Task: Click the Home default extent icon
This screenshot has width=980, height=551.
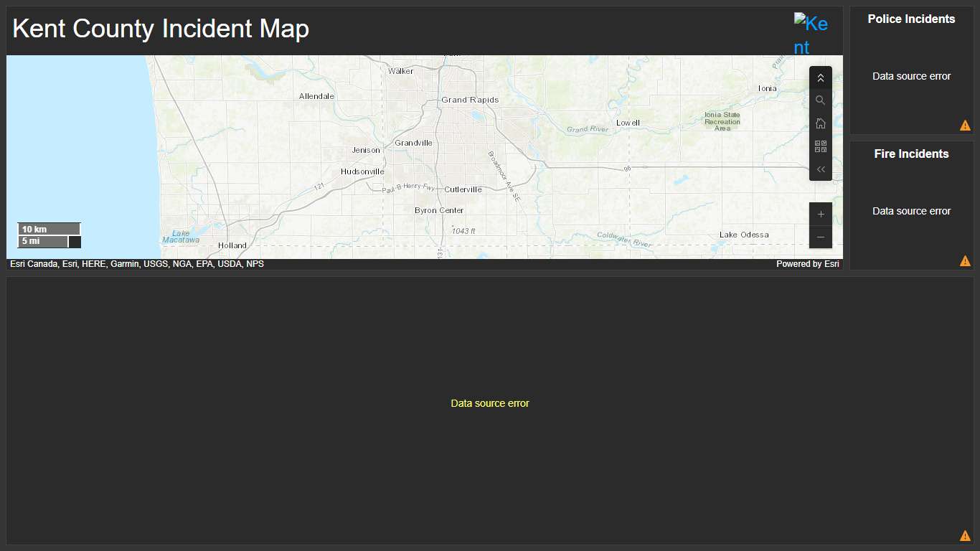Action: 821,123
